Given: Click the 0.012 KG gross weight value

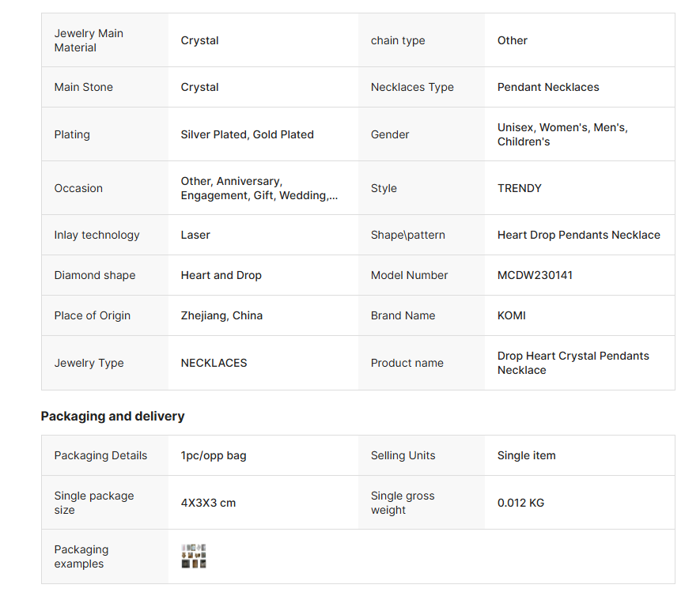Looking at the screenshot, I should 520,503.
